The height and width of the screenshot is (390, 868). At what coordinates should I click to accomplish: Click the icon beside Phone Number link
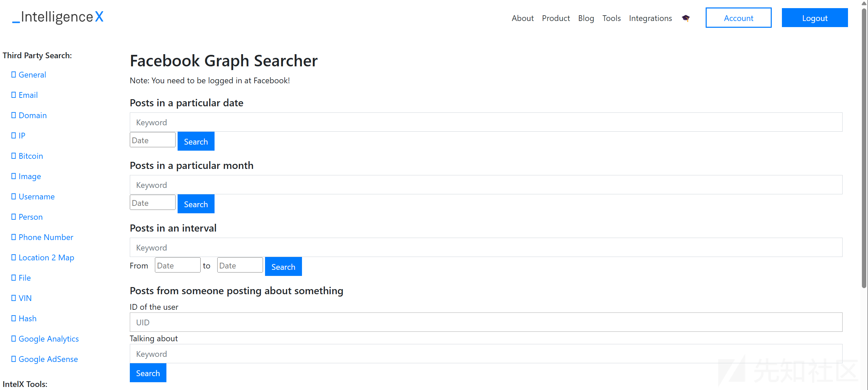(x=14, y=237)
